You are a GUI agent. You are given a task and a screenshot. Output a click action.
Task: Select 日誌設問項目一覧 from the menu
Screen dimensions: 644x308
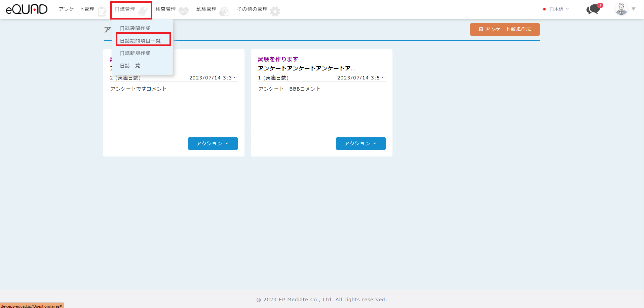(140, 41)
